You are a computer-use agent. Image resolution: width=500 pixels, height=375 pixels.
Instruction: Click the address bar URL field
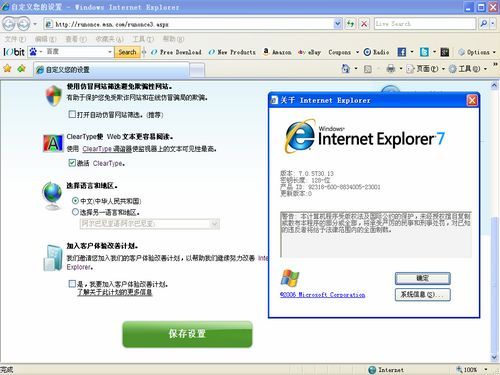click(189, 24)
